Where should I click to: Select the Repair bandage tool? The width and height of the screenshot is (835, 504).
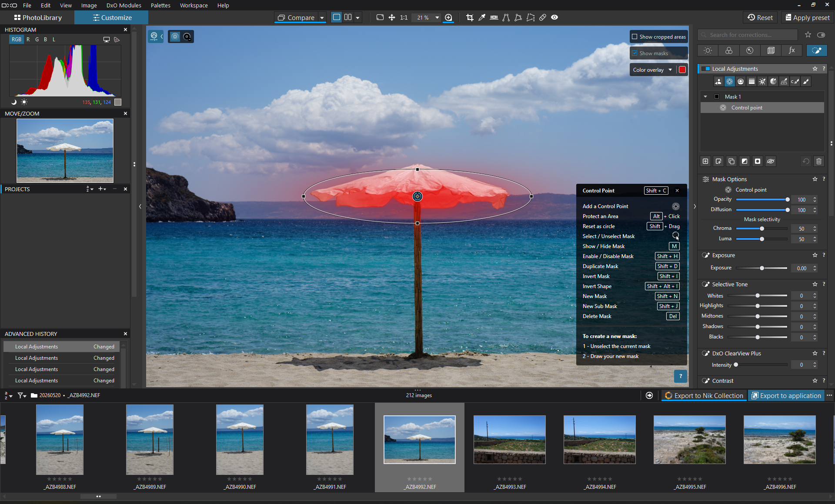pyautogui.click(x=543, y=17)
